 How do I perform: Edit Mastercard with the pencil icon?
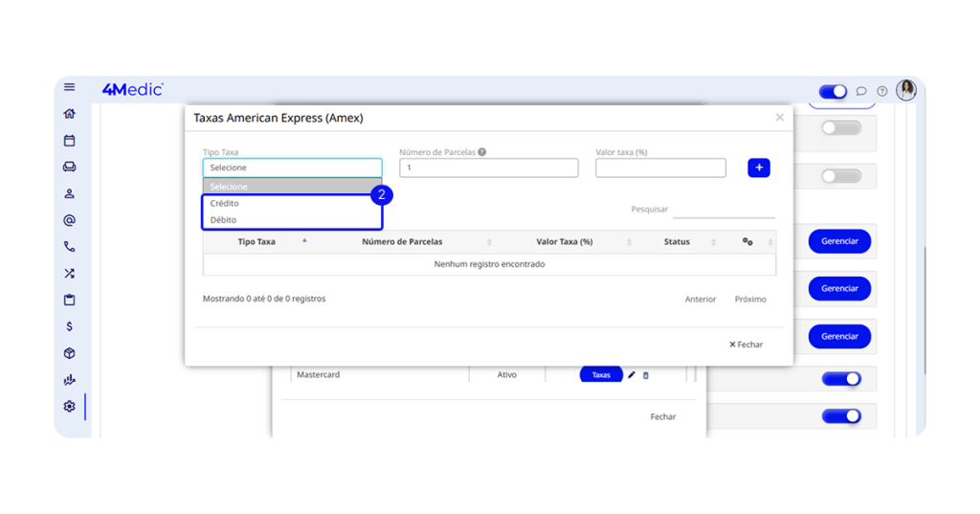coord(632,375)
